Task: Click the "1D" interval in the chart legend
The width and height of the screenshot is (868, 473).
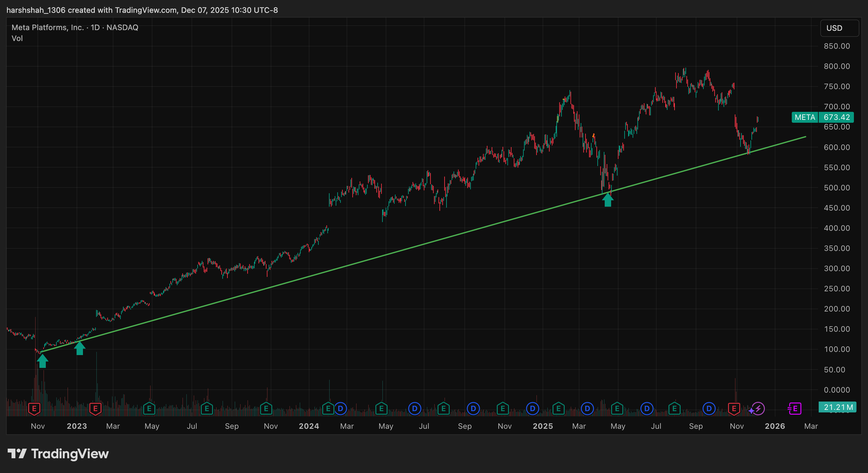Action: [95, 27]
